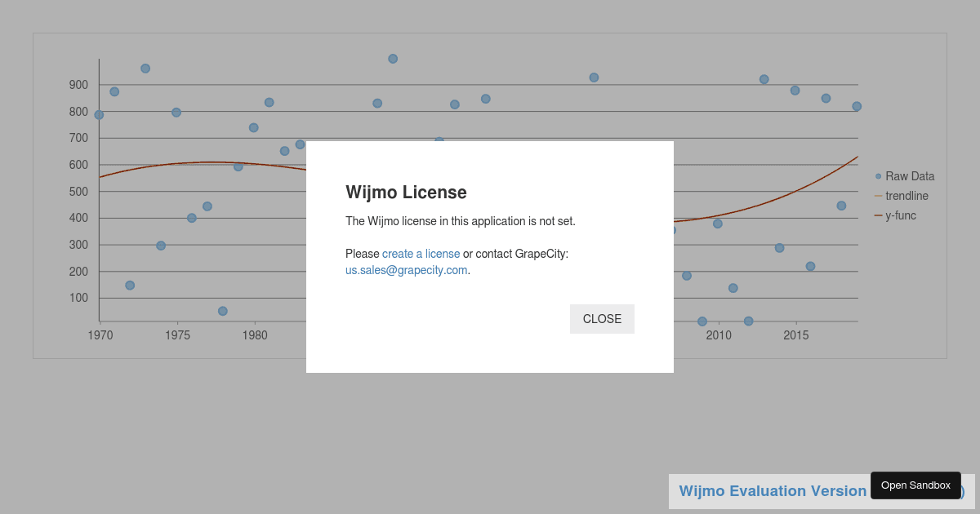
Task: Open the create a license link
Action: pos(421,254)
